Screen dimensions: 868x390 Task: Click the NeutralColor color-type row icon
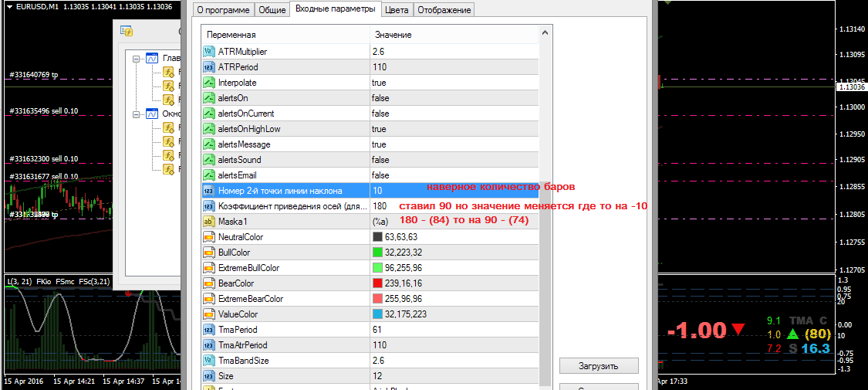[208, 237]
